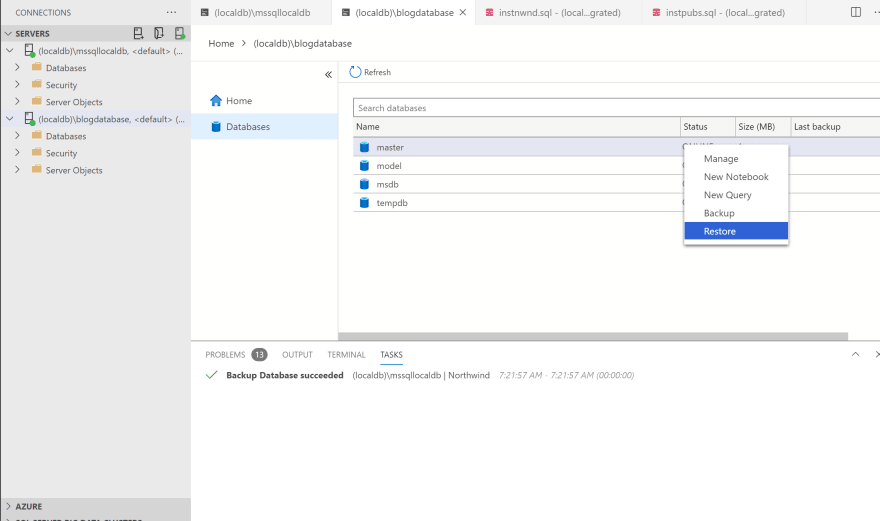Click the instnwnd.sql tab file icon
Viewport: 880px width, 521px height.
tap(489, 12)
